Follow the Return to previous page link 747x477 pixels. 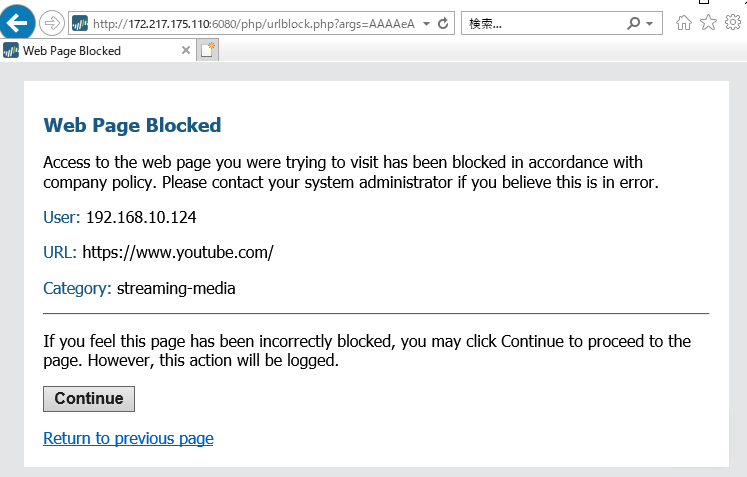(x=128, y=438)
